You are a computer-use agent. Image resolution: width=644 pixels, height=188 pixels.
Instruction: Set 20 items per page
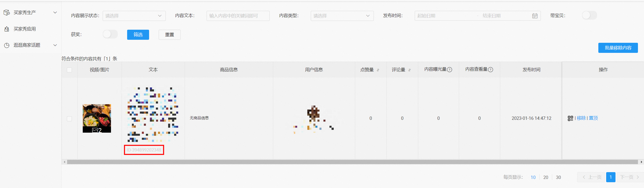[x=546, y=177]
